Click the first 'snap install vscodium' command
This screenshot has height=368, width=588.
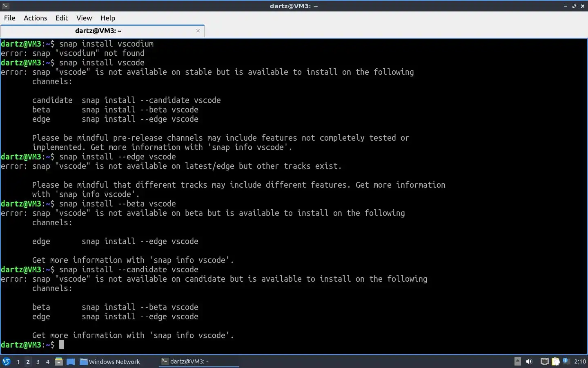pos(107,44)
